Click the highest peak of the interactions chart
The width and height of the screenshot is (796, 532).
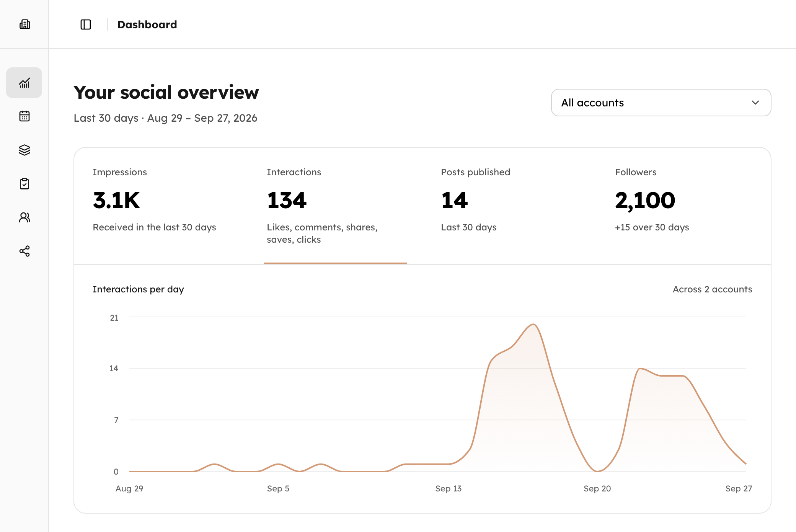point(534,325)
